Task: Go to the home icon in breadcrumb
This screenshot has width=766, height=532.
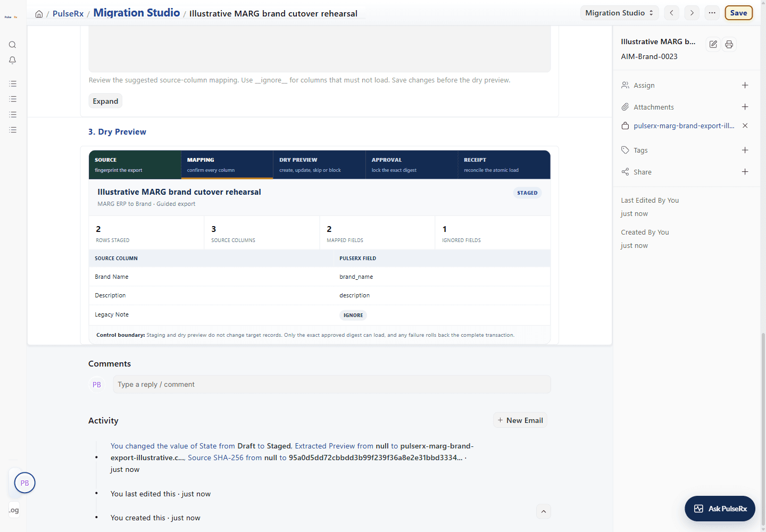Action: 39,14
